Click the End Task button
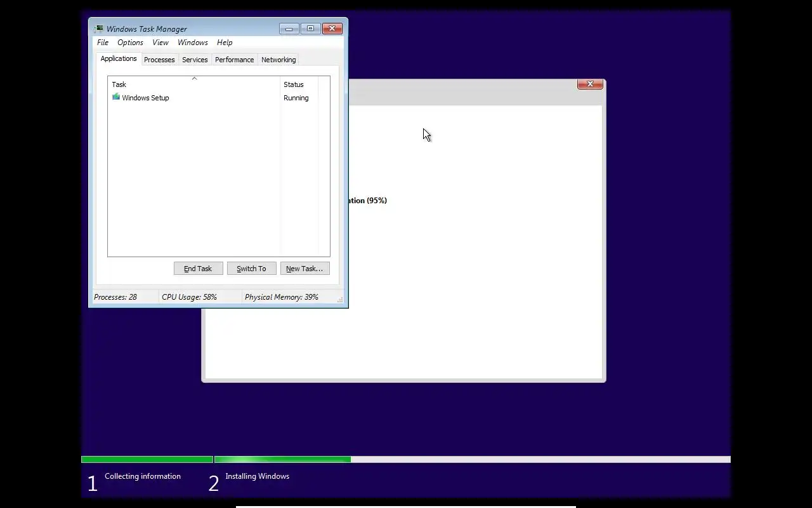 (198, 269)
